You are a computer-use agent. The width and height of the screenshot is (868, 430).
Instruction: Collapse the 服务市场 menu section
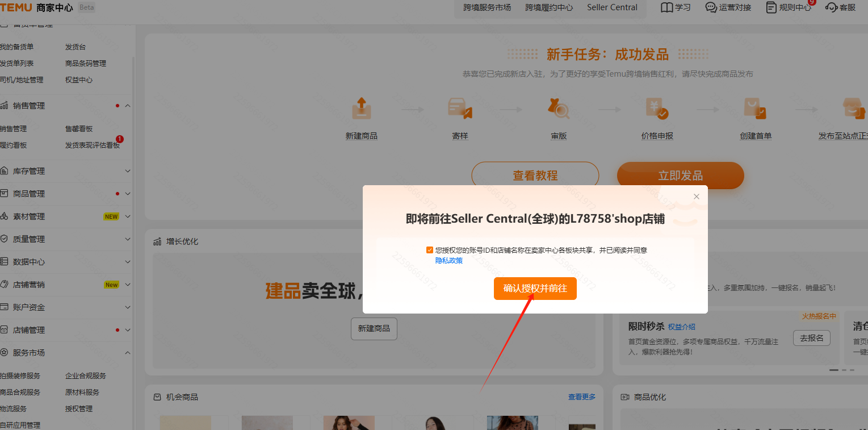(128, 353)
